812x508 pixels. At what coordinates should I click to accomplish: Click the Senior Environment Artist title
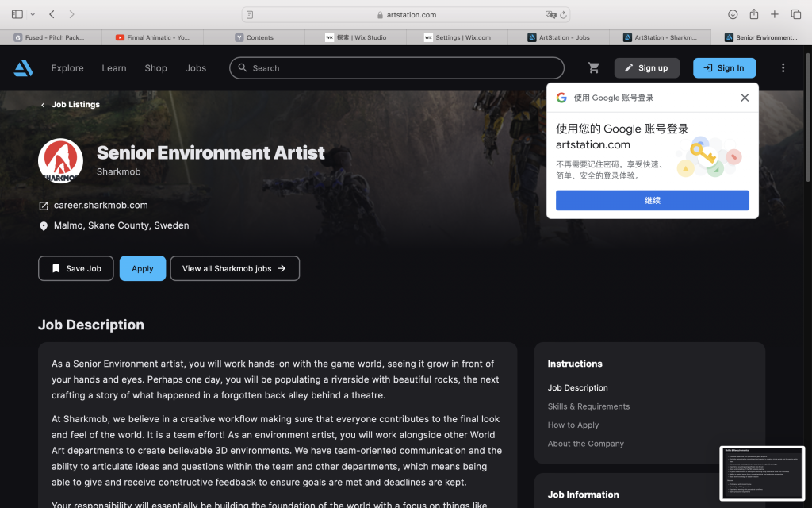click(211, 153)
